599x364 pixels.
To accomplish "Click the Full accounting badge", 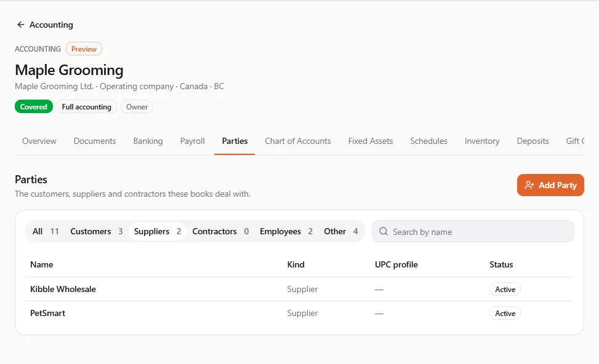I will [87, 107].
